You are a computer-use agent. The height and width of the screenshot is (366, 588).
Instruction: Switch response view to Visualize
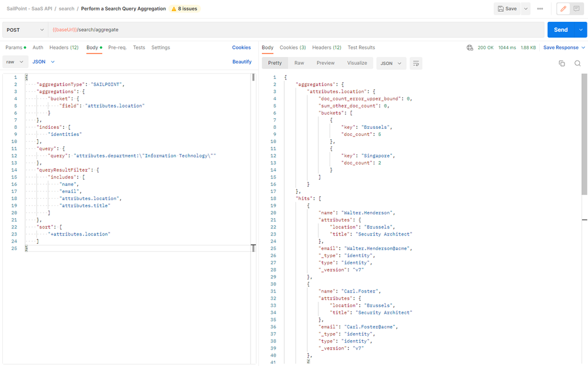click(x=357, y=63)
